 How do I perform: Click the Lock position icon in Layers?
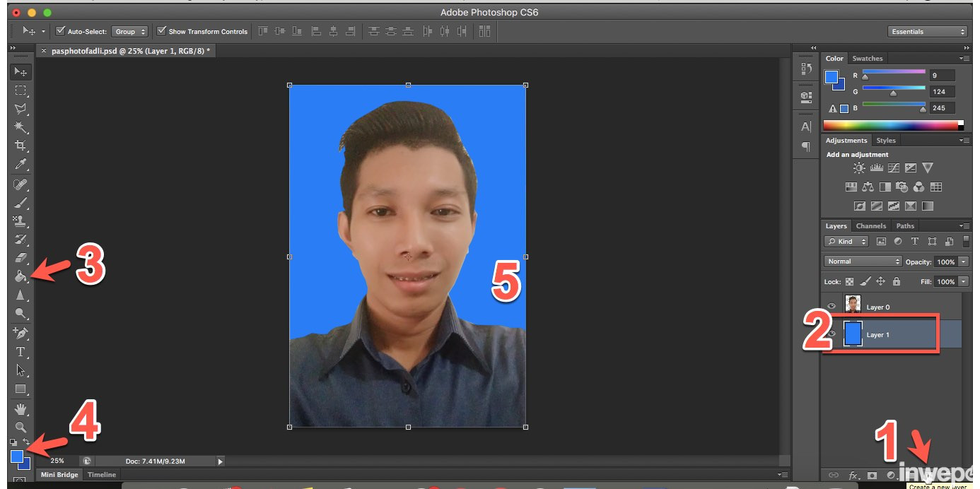click(x=880, y=281)
